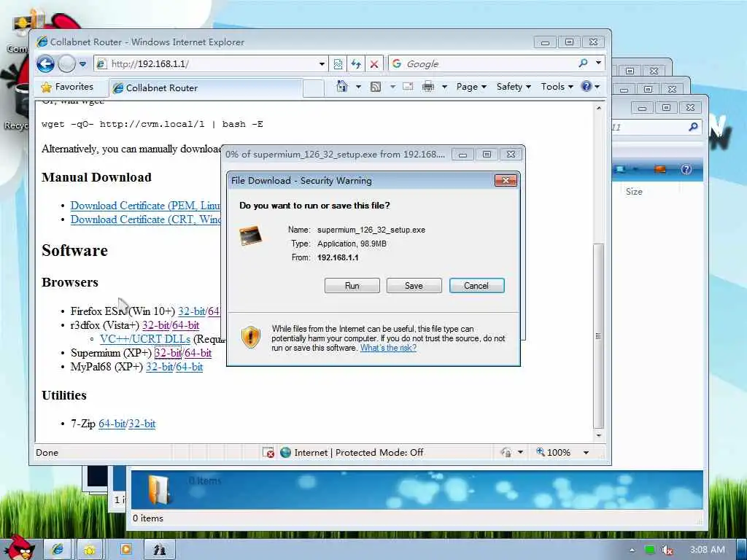Open the media player taskbar icon
Viewport: 747px width, 560px height.
125,550
